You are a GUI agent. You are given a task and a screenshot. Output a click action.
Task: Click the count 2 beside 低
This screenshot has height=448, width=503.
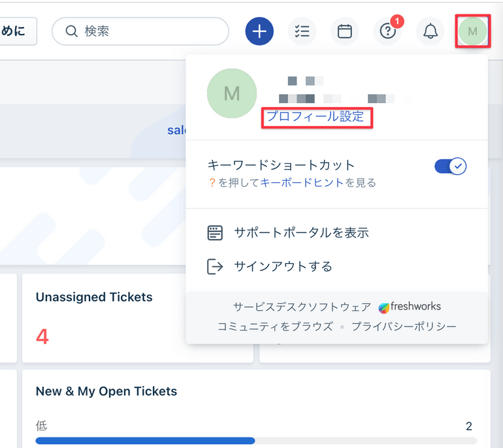[468, 426]
